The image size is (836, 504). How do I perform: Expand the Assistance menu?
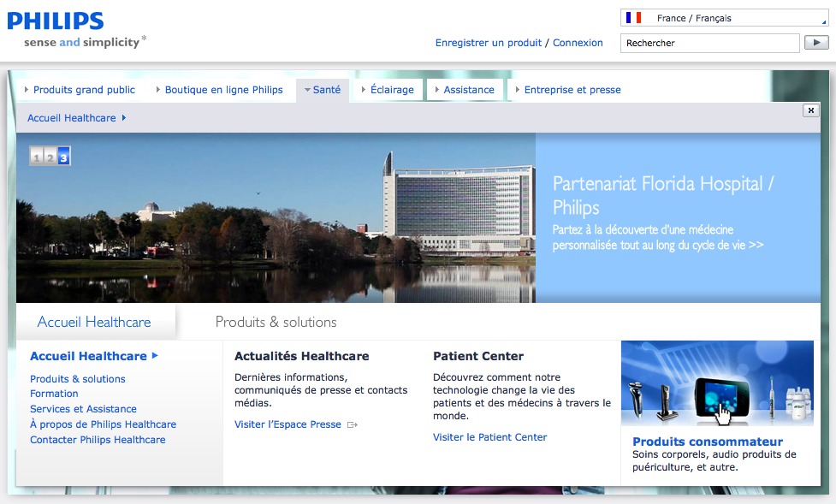[x=465, y=90]
